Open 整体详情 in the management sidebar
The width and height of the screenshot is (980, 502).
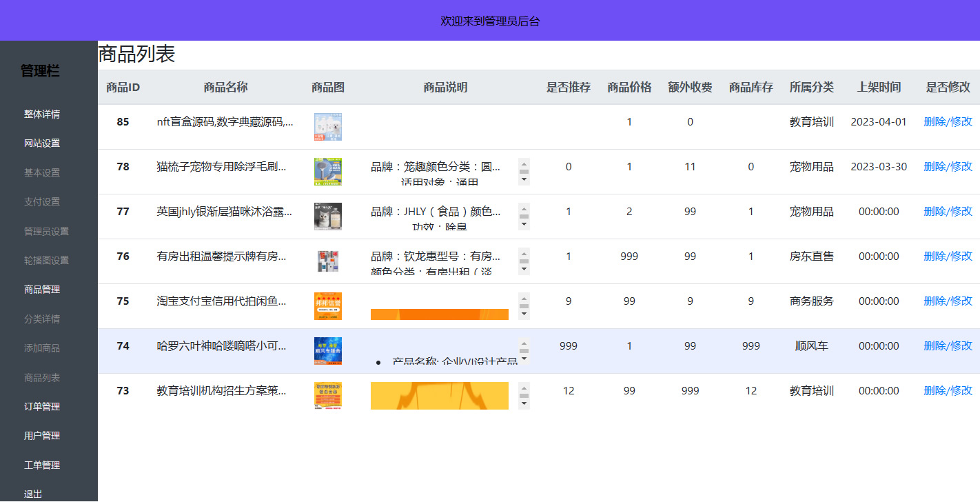click(x=42, y=114)
